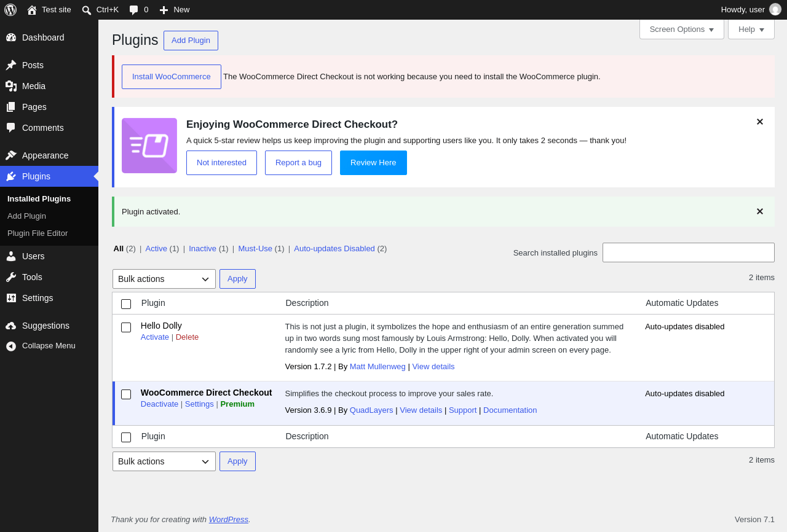Click the user avatar in admin bar

[775, 9]
